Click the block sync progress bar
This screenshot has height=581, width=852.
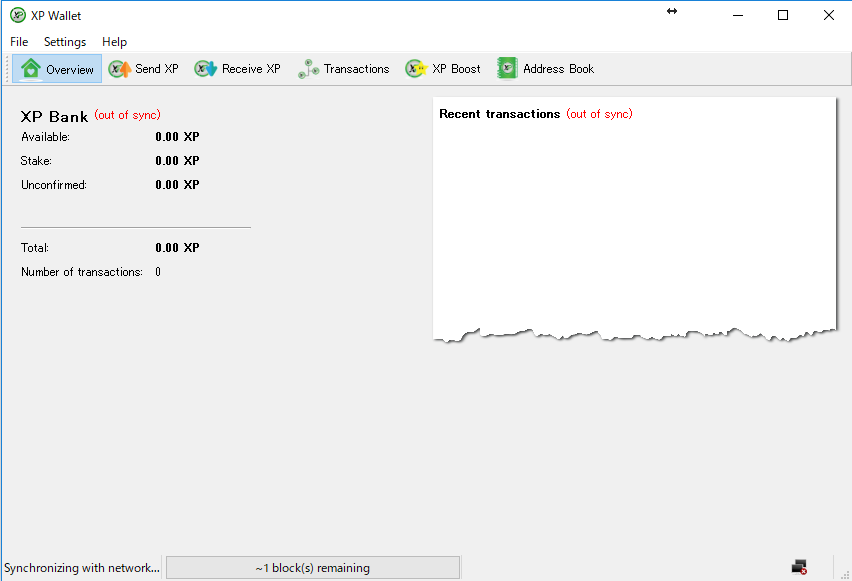312,568
